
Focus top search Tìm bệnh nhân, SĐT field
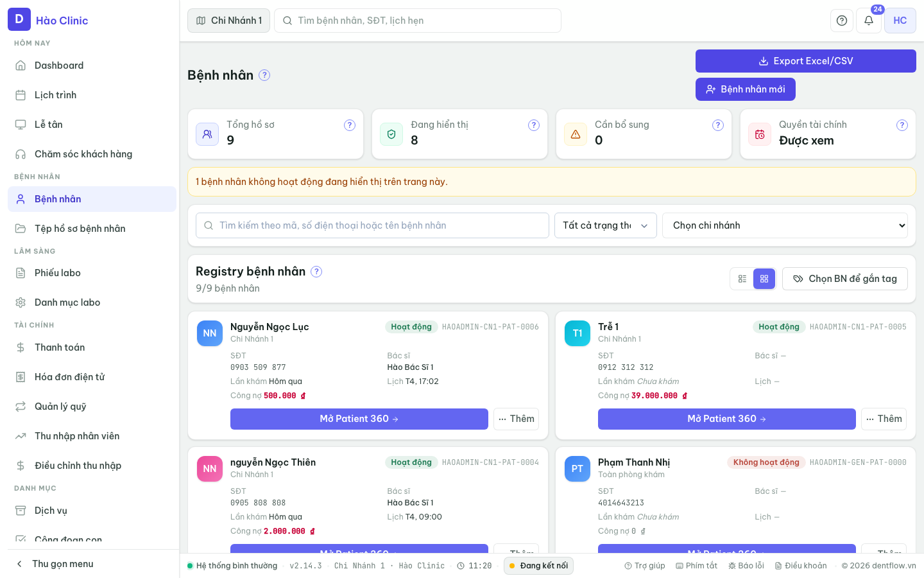[x=418, y=21]
